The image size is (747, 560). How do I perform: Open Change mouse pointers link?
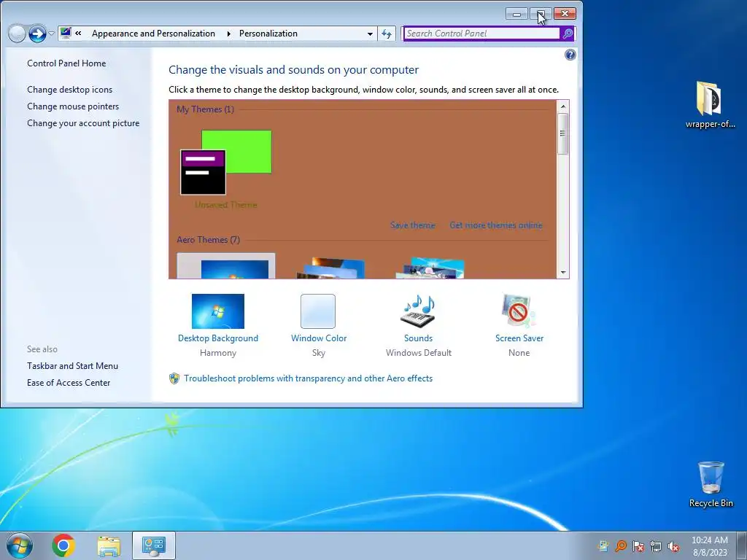click(x=73, y=106)
